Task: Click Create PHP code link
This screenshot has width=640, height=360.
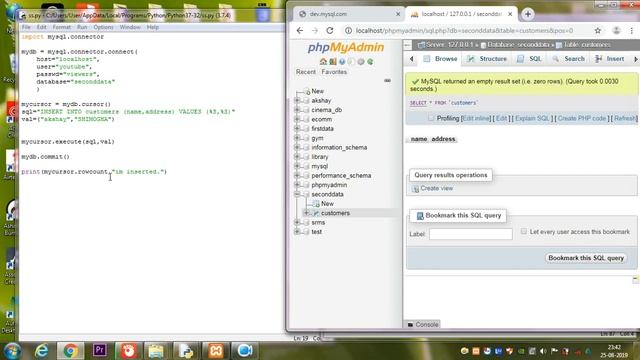Action: 582,118
